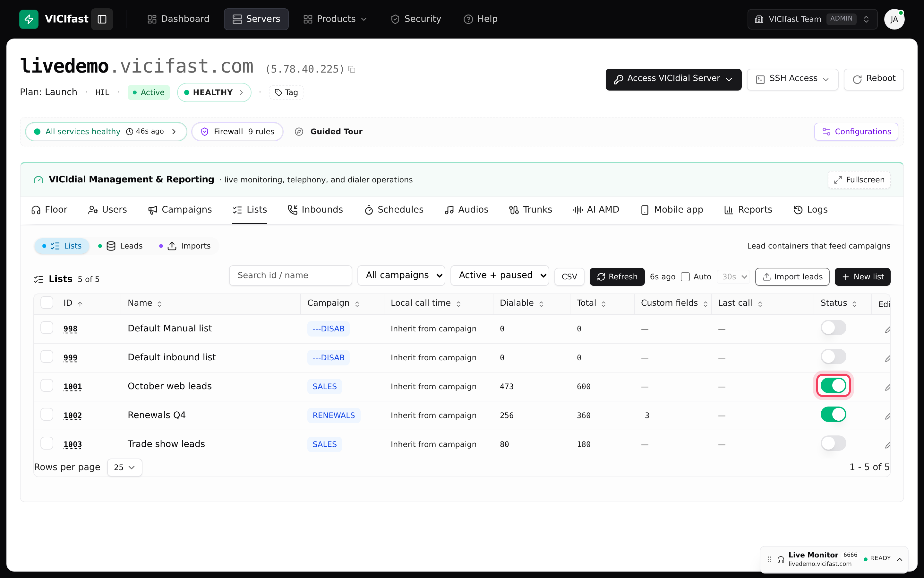Open the Active + paused status dropdown

[500, 275]
